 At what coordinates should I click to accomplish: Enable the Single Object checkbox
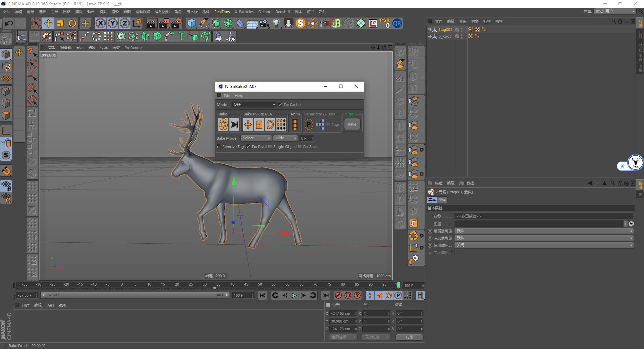coord(269,147)
